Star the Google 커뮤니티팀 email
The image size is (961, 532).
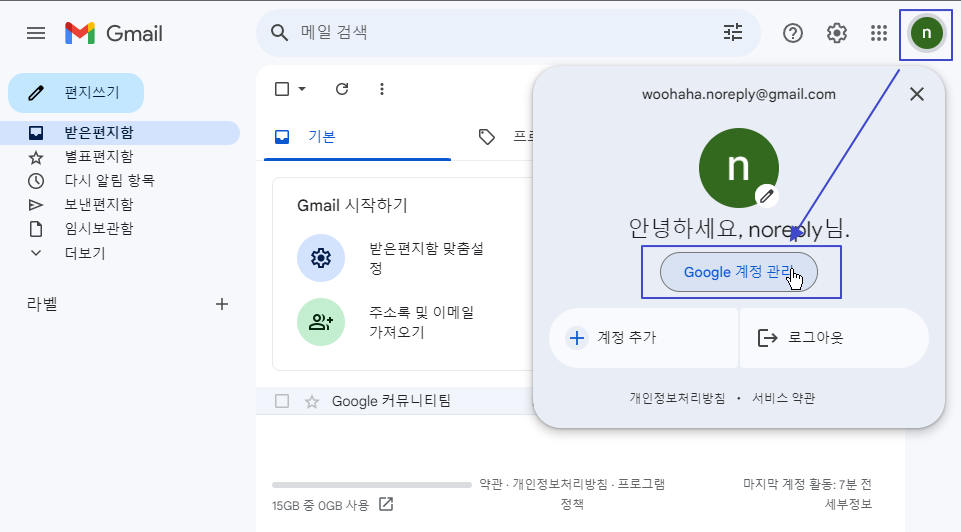(312, 402)
